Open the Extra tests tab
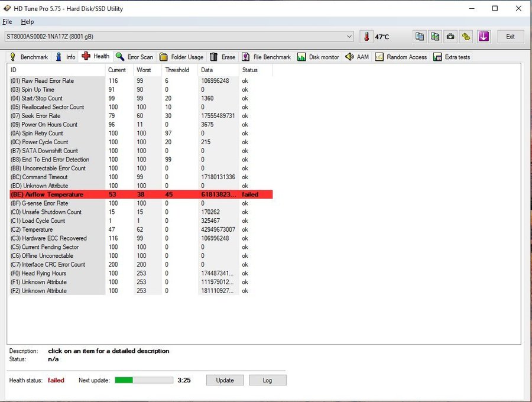The width and height of the screenshot is (532, 402). point(452,57)
